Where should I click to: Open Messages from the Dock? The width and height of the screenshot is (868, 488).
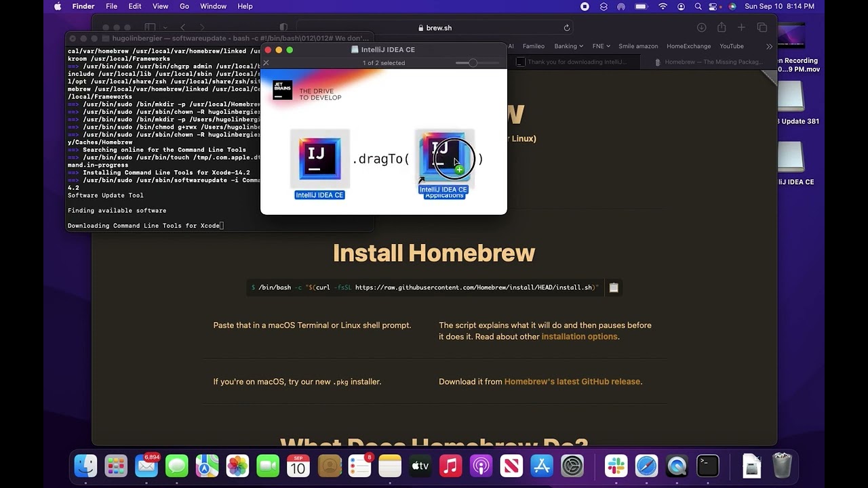click(x=177, y=466)
